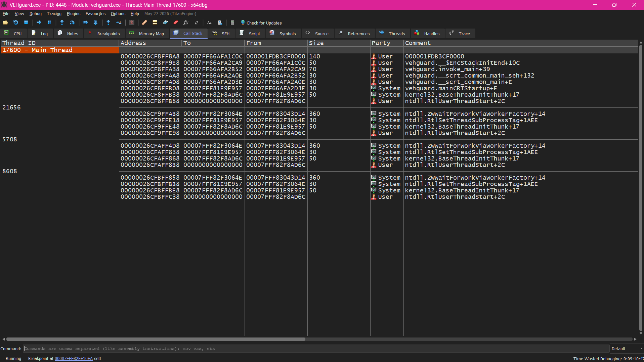Open the Labels tag icon
Screen dimensions: 644x362
[165, 22]
